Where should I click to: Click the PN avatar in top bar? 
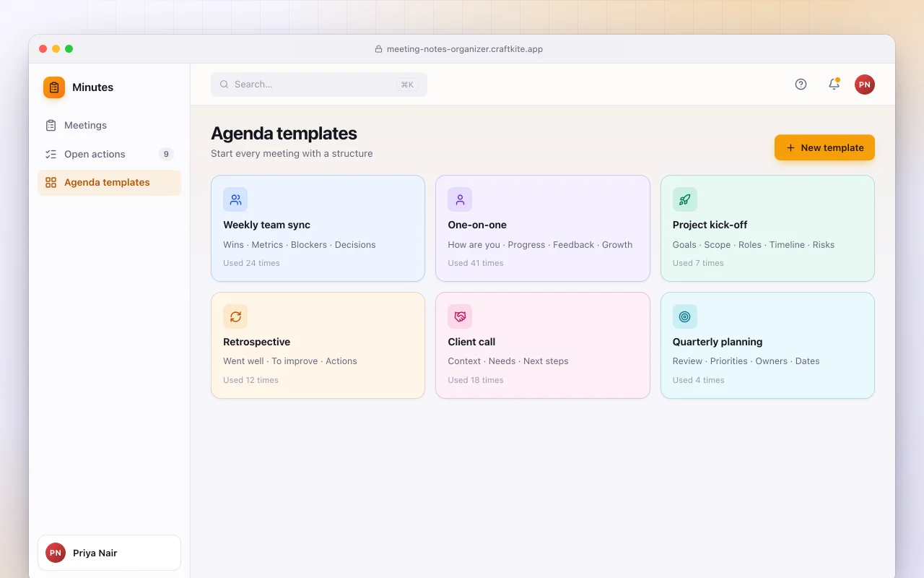click(865, 85)
